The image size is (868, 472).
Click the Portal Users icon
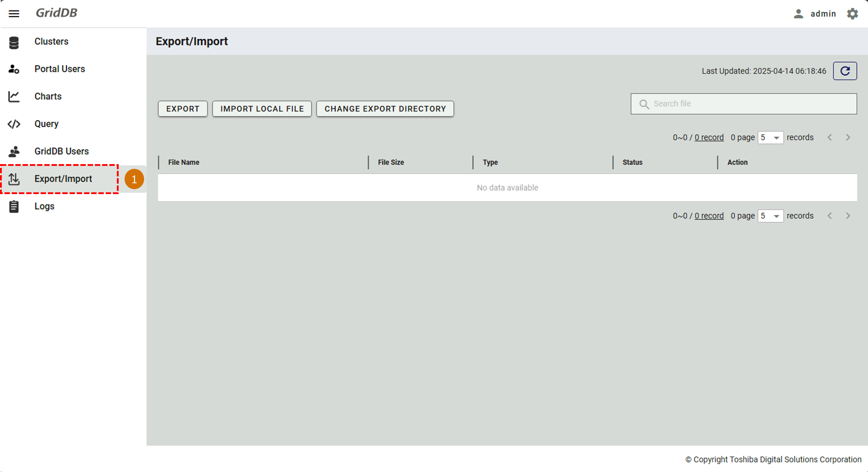[14, 69]
